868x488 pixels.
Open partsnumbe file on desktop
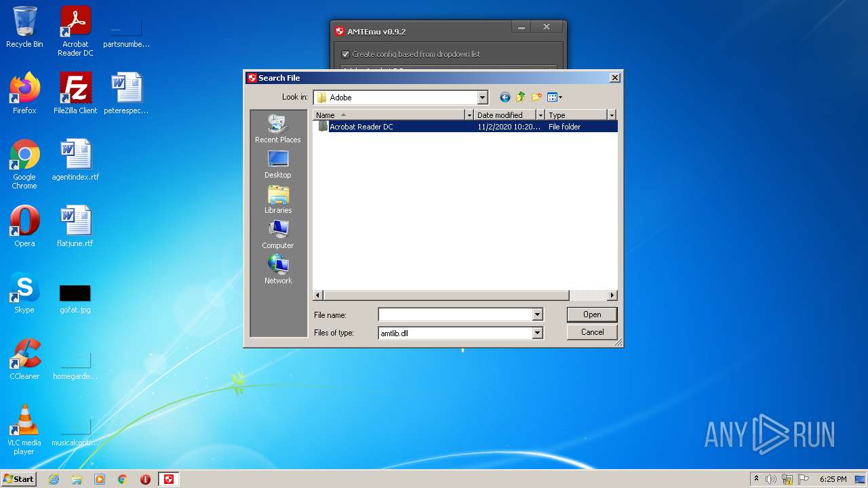126,34
